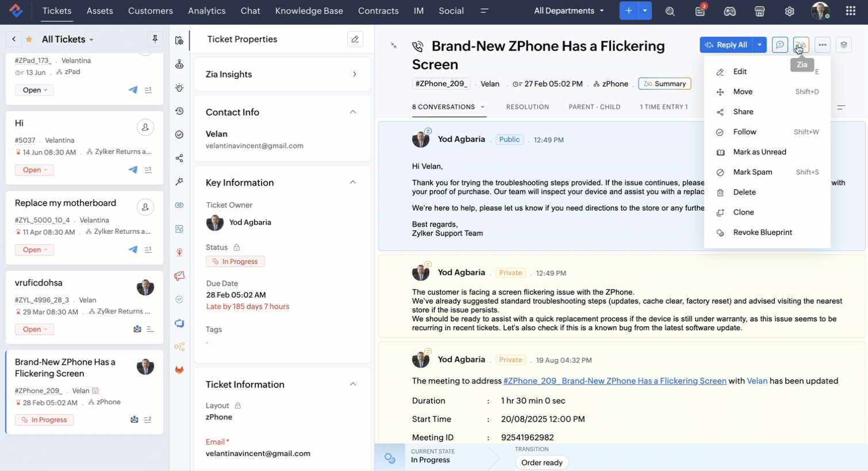Open the Knowledge Base module
Image resolution: width=868 pixels, height=471 pixels.
(x=309, y=11)
